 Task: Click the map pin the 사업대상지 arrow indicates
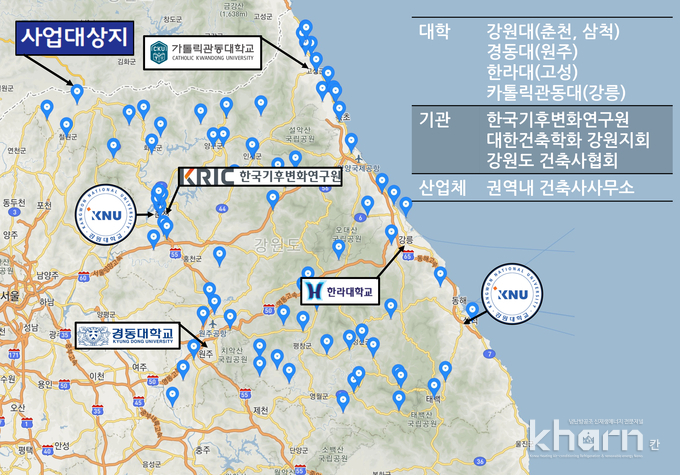point(77,93)
